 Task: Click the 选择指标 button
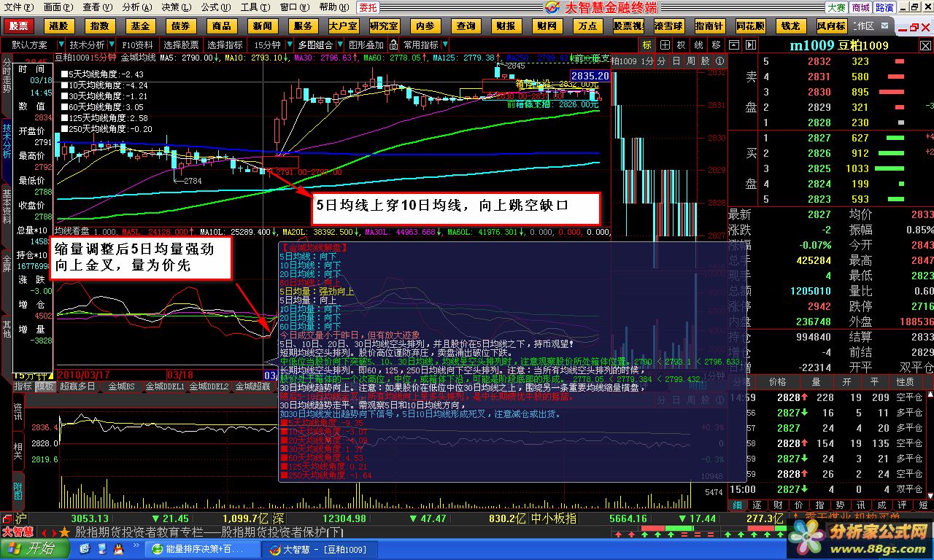[x=225, y=44]
